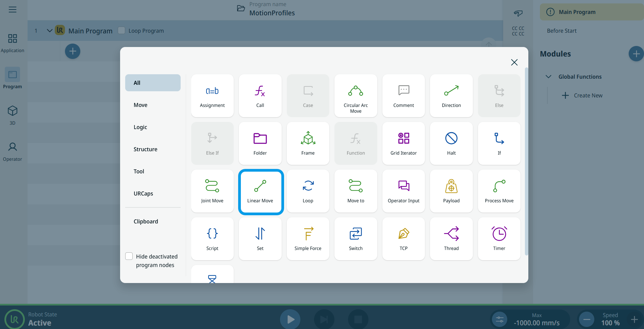Insert a Simple Force node
The width and height of the screenshot is (644, 329).
pyautogui.click(x=308, y=239)
